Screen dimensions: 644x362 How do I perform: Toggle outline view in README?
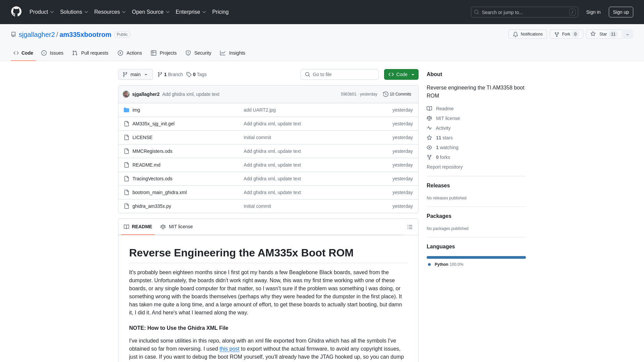coord(410,227)
